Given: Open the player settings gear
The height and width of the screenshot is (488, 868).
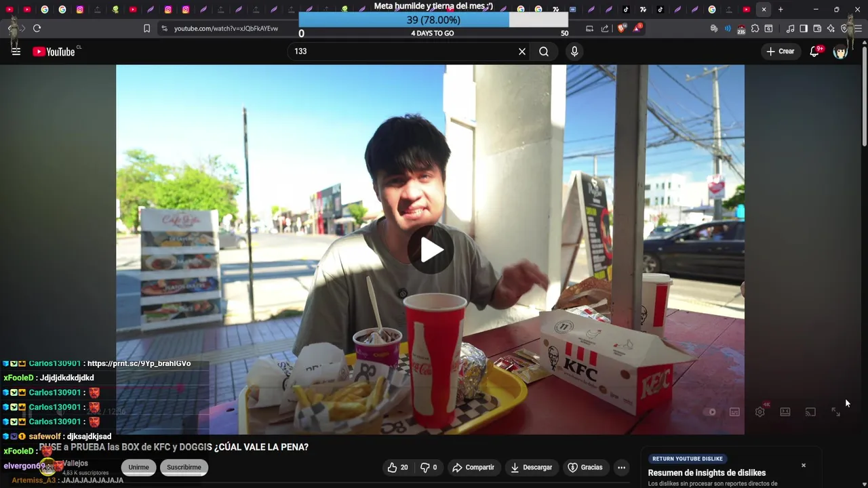Looking at the screenshot, I should coord(760,411).
